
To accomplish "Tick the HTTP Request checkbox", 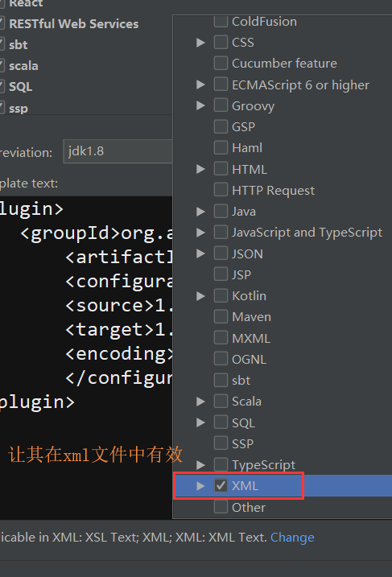I will coord(221,190).
